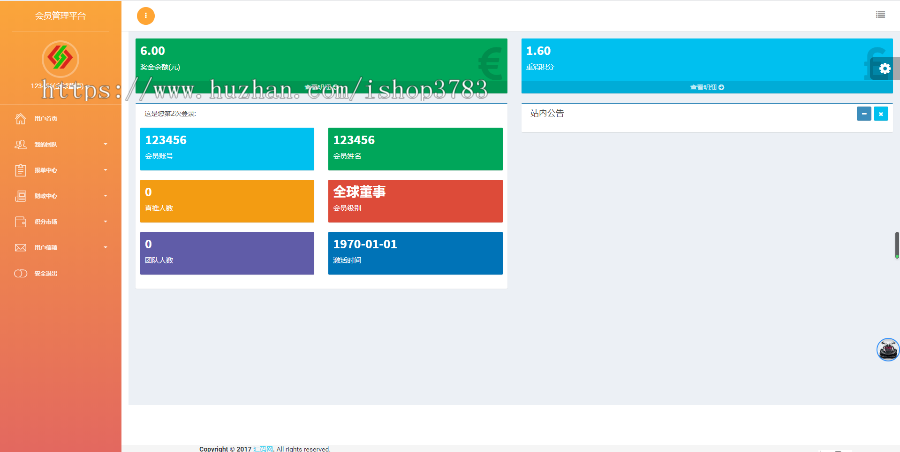Expand the sidebar mailbox menu arrow
The height and width of the screenshot is (452, 900).
(x=106, y=248)
